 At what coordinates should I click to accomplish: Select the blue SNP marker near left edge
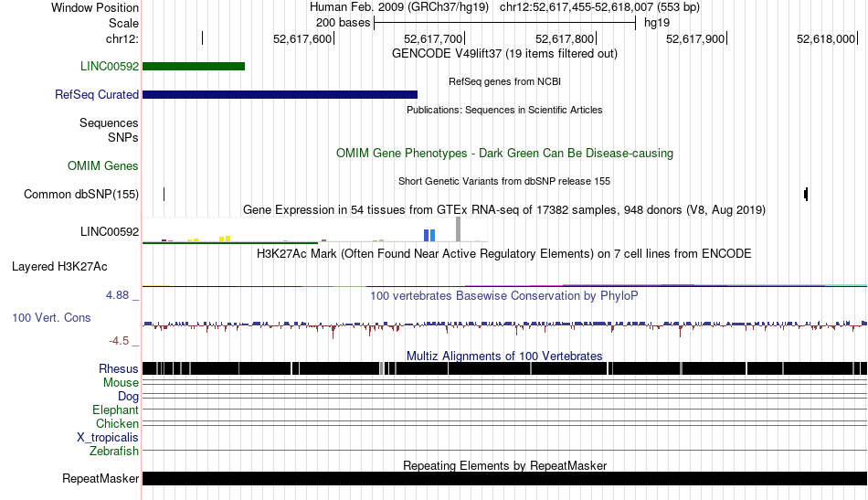pyautogui.click(x=164, y=195)
